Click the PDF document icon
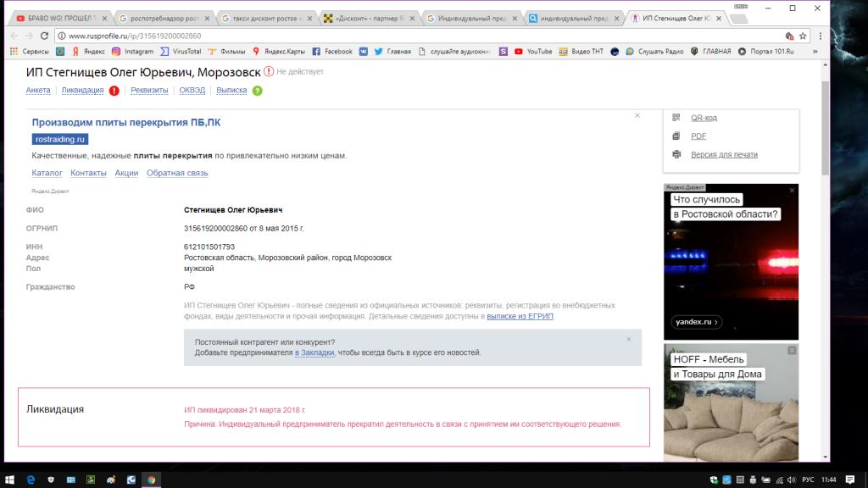Image resolution: width=868 pixels, height=488 pixels. coord(676,136)
